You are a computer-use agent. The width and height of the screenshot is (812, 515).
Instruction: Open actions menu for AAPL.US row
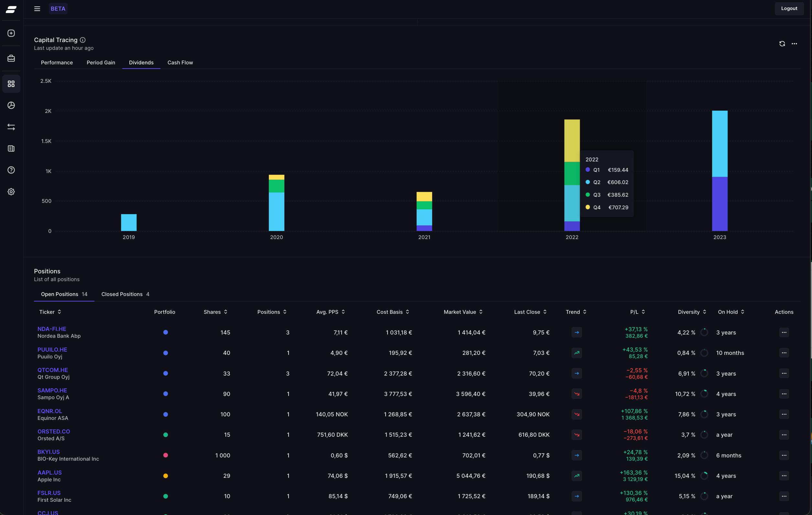click(784, 476)
